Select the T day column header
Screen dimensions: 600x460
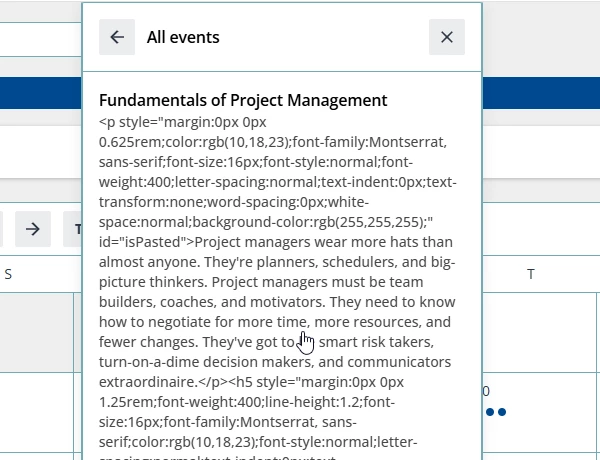pyautogui.click(x=531, y=274)
